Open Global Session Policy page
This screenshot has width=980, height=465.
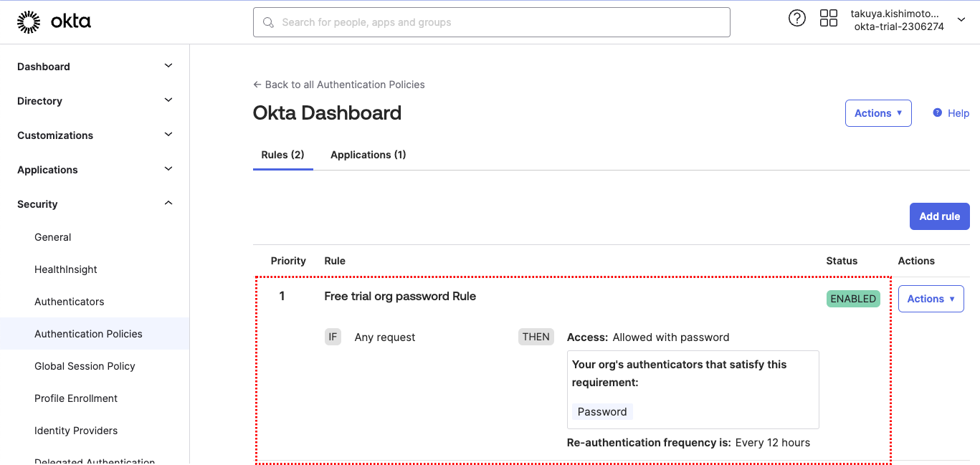(x=85, y=366)
